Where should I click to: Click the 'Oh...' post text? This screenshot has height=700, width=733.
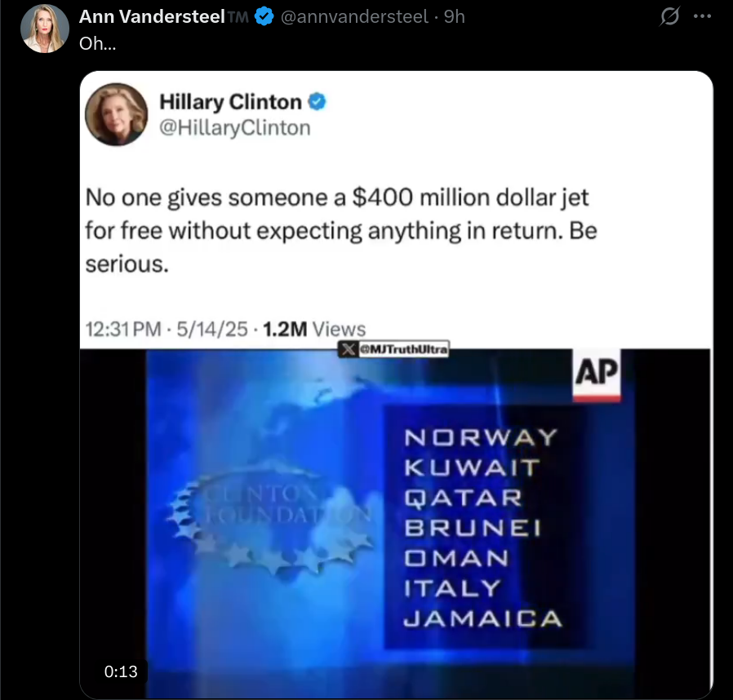pos(98,43)
